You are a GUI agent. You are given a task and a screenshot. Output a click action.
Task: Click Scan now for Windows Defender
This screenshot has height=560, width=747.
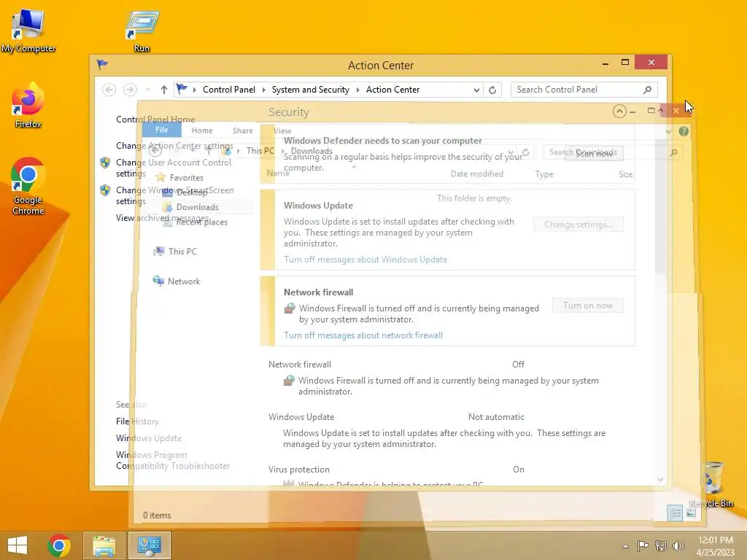click(594, 153)
